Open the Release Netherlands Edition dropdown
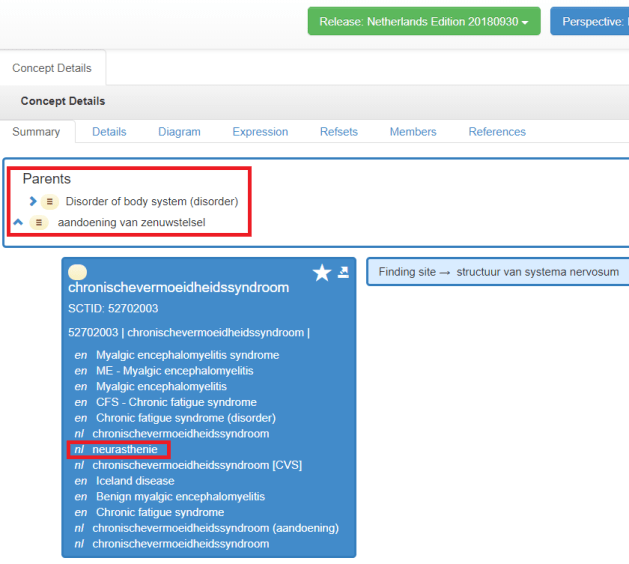This screenshot has width=629, height=564. pyautogui.click(x=424, y=21)
